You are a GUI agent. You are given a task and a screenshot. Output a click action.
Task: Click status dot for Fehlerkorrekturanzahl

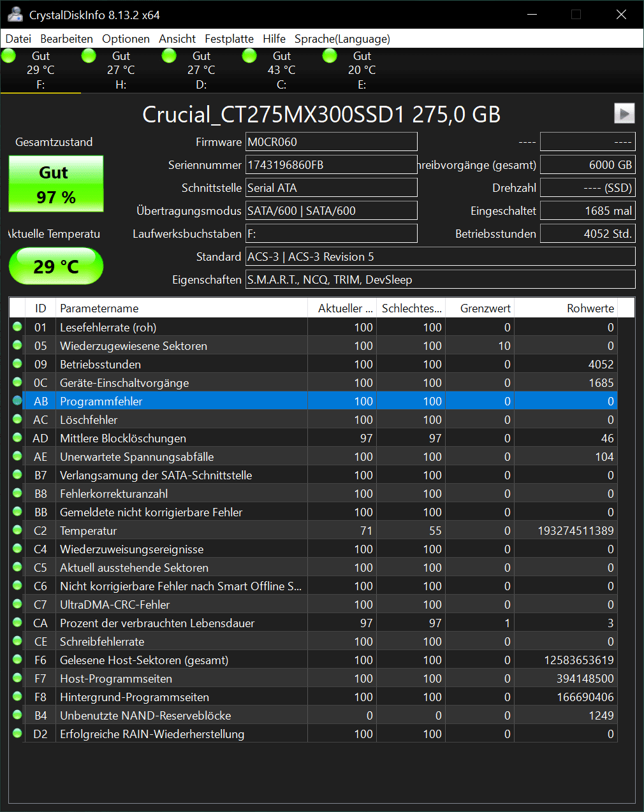[x=17, y=493]
